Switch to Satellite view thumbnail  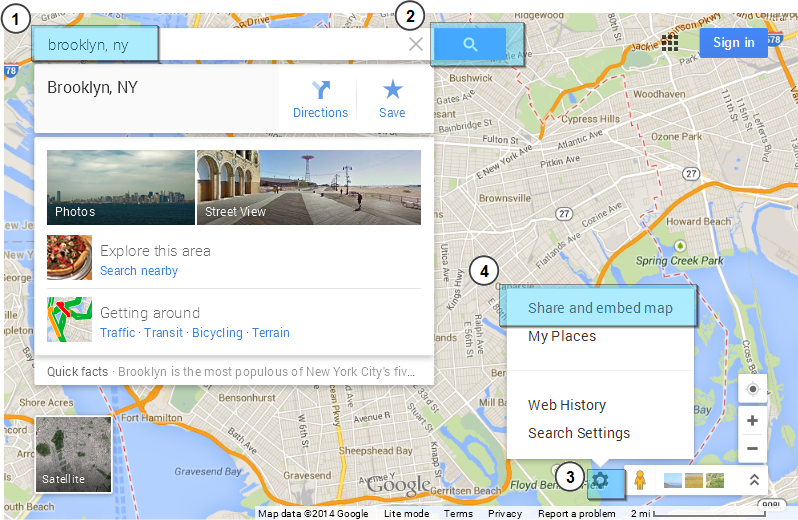(74, 454)
